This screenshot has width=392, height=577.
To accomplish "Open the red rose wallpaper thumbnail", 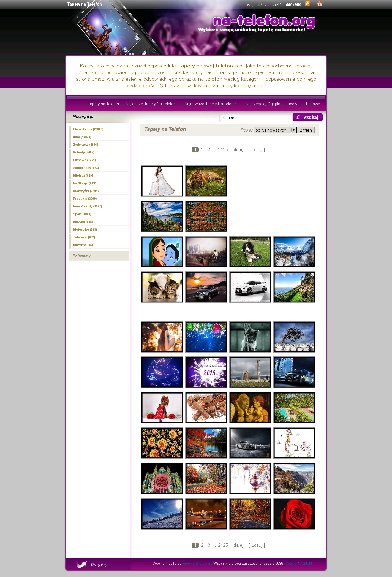I will pos(294,514).
